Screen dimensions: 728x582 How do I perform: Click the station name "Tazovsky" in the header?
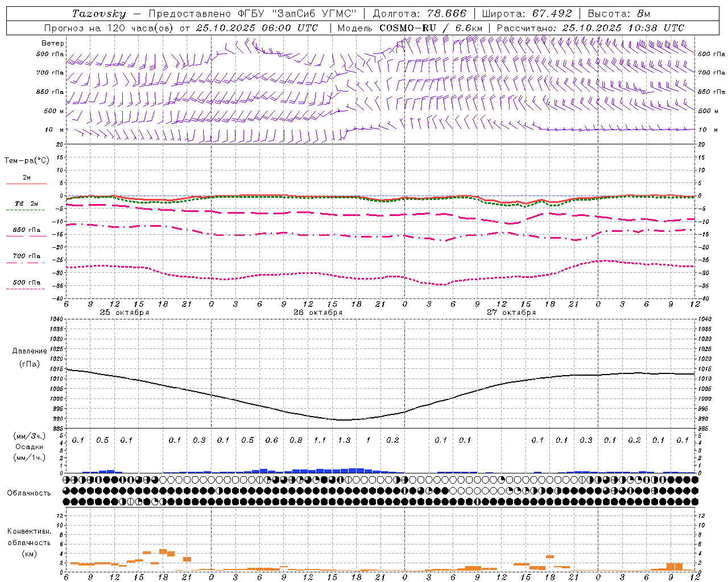99,14
